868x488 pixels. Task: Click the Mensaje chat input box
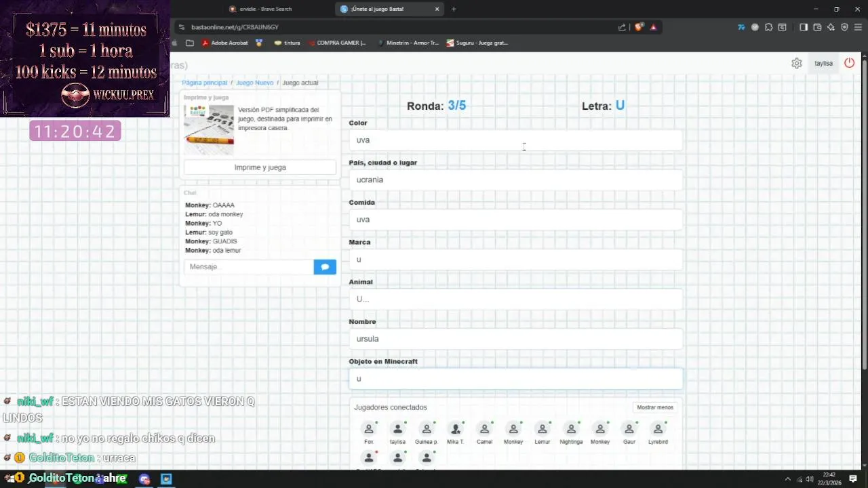coord(249,267)
